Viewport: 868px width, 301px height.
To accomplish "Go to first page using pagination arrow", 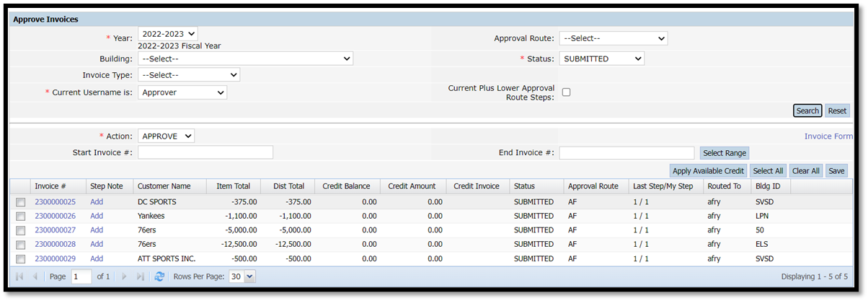I will [x=19, y=276].
